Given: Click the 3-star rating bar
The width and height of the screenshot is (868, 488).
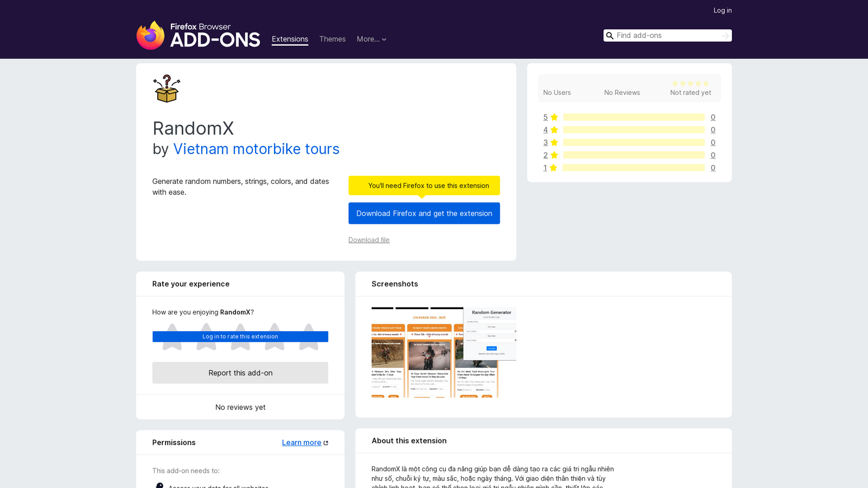Looking at the screenshot, I should [634, 143].
